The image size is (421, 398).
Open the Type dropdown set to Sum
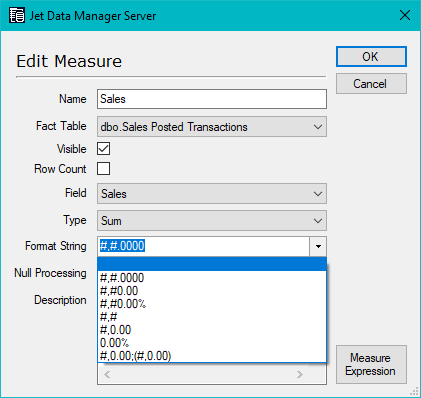pos(212,220)
